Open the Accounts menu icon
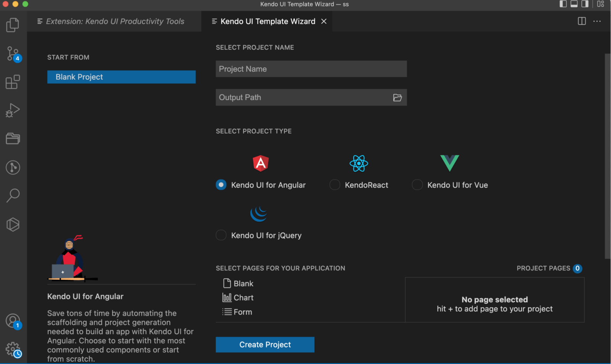The image size is (611, 364). coord(13,321)
